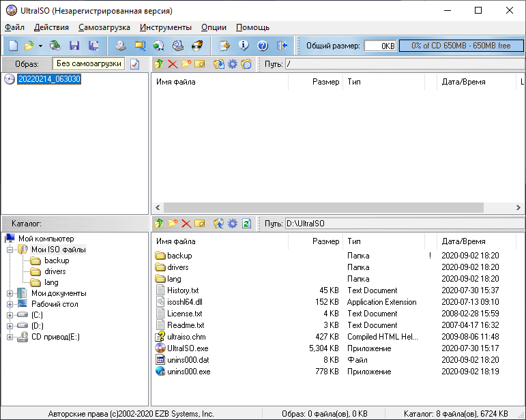Click the Mount to virtual drive icon
526x420 pixels.
point(178,46)
